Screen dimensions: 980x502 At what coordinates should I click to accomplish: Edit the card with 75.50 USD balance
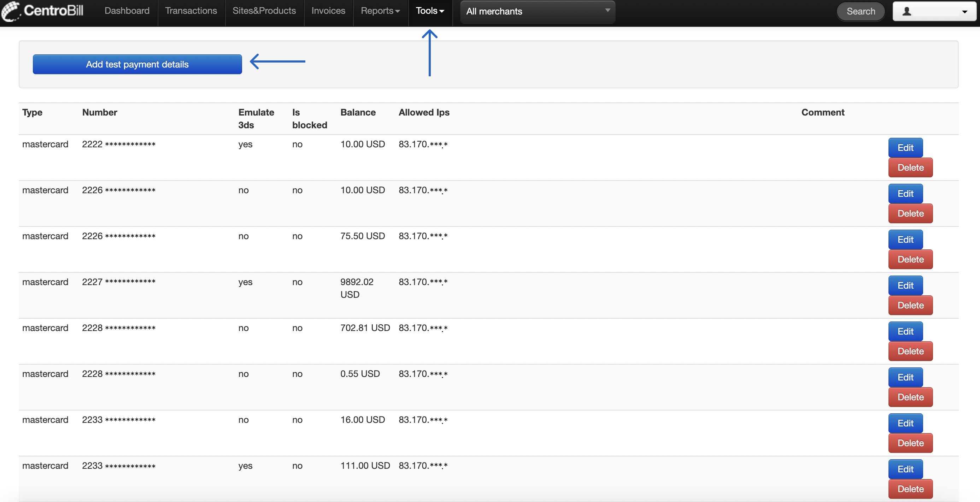(x=905, y=240)
